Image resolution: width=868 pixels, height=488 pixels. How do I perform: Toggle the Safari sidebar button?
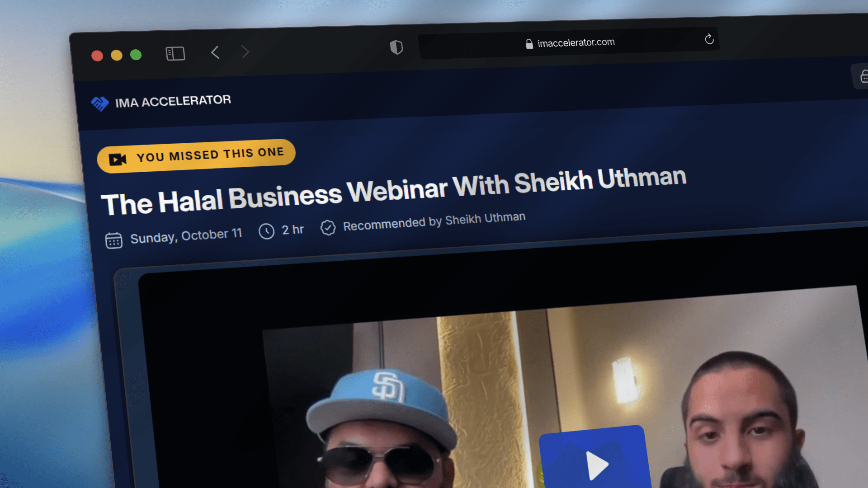click(x=175, y=54)
